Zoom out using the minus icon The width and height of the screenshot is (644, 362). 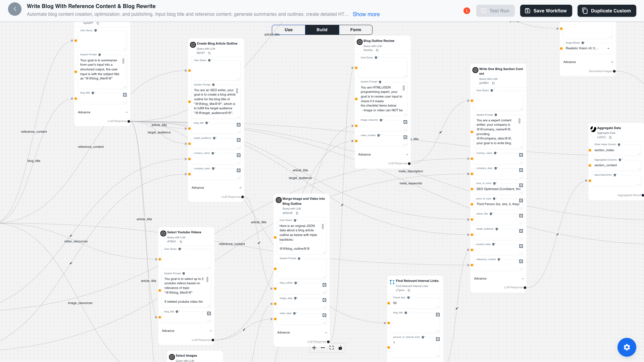click(323, 348)
